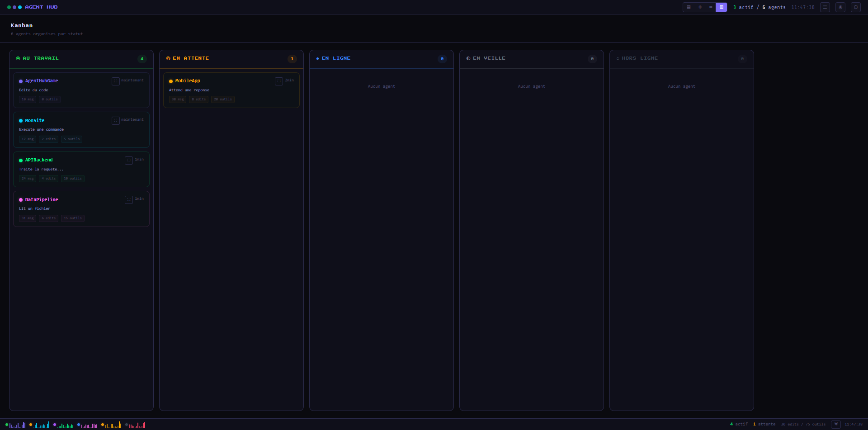Click the AU TRAVAIL count badge '4'
This screenshot has height=430, width=868.
pyautogui.click(x=142, y=59)
